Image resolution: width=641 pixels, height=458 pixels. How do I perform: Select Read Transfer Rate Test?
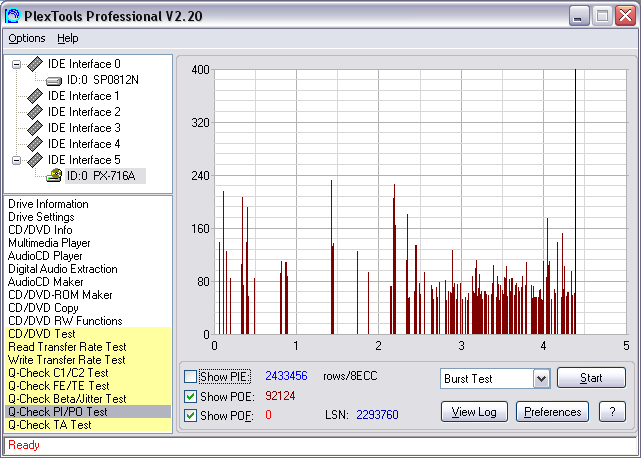[x=88, y=347]
